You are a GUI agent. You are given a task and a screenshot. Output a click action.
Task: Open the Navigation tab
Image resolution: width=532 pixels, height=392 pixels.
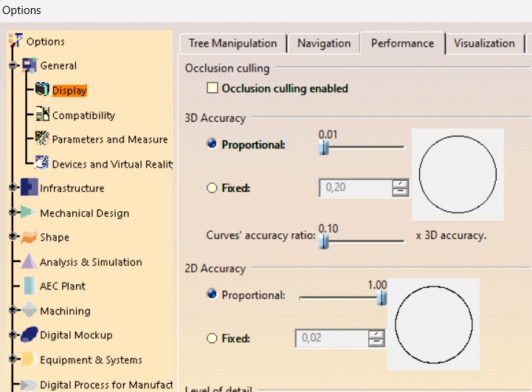point(323,44)
